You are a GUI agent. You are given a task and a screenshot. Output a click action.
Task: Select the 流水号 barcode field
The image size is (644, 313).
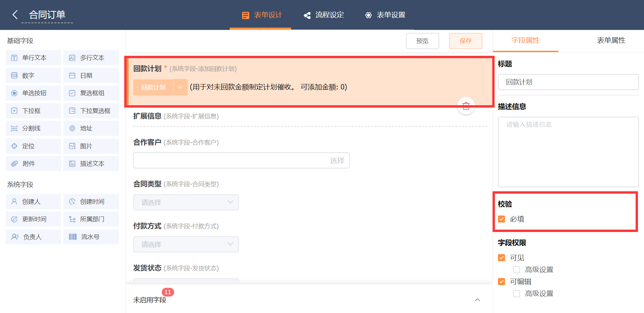(91, 237)
